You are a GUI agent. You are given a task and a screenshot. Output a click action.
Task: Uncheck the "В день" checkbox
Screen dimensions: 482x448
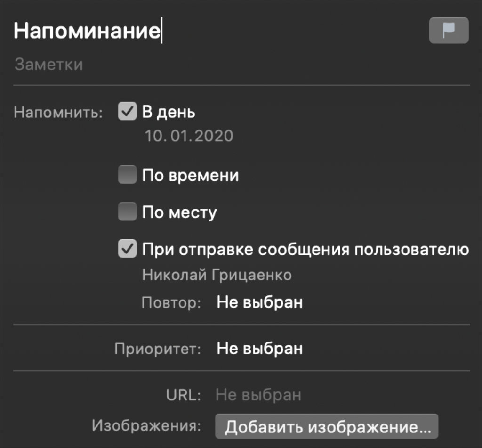[127, 112]
